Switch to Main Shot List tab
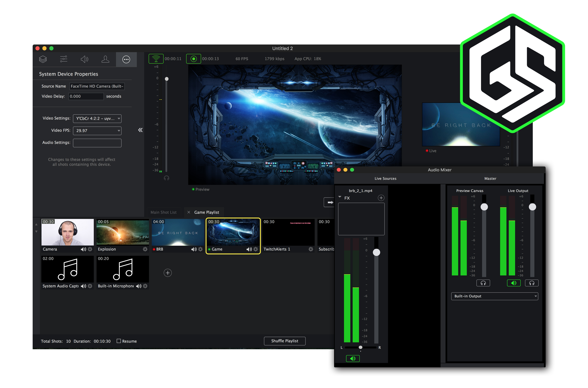Screen dimensions: 588x388 [x=163, y=212]
